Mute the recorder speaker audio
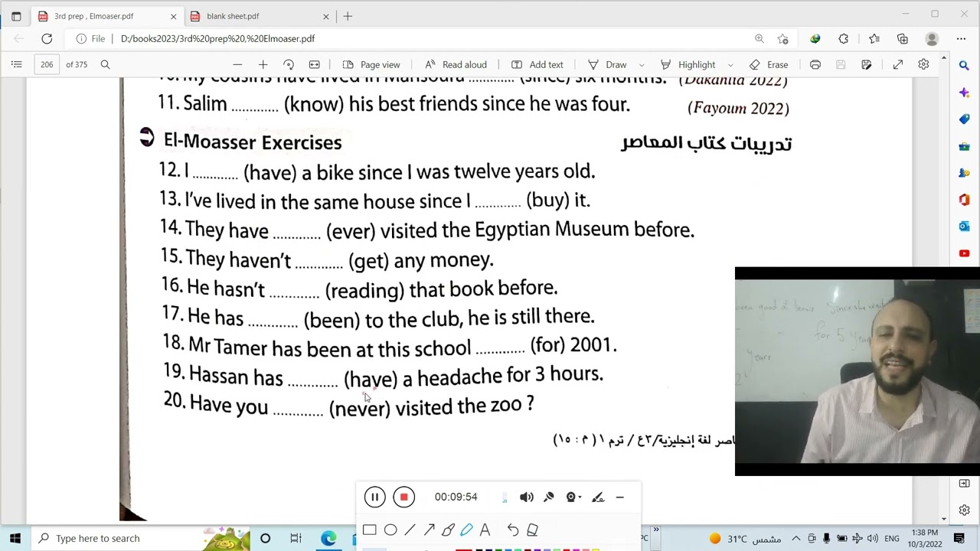This screenshot has height=551, width=980. [527, 497]
